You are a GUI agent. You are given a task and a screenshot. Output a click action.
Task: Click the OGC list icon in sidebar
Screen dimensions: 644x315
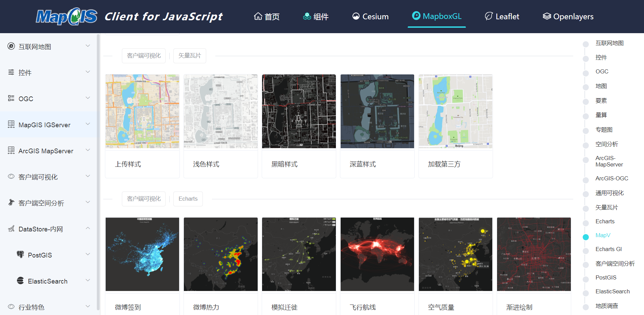click(11, 98)
